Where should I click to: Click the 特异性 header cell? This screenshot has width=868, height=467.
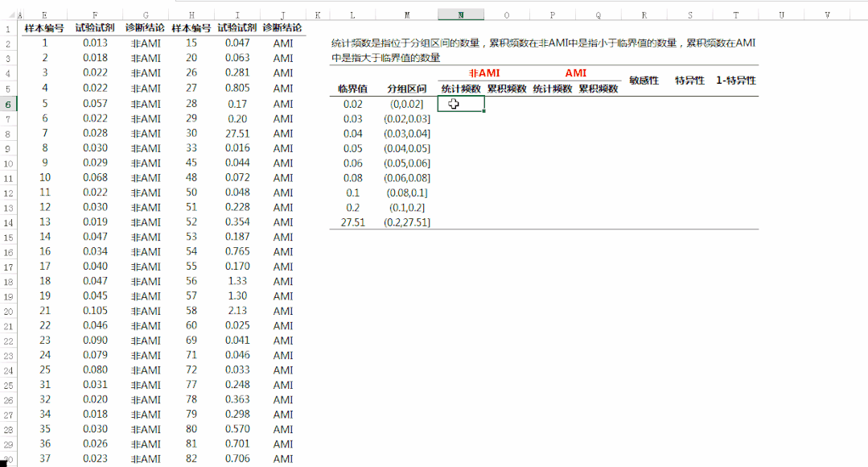[x=689, y=81]
